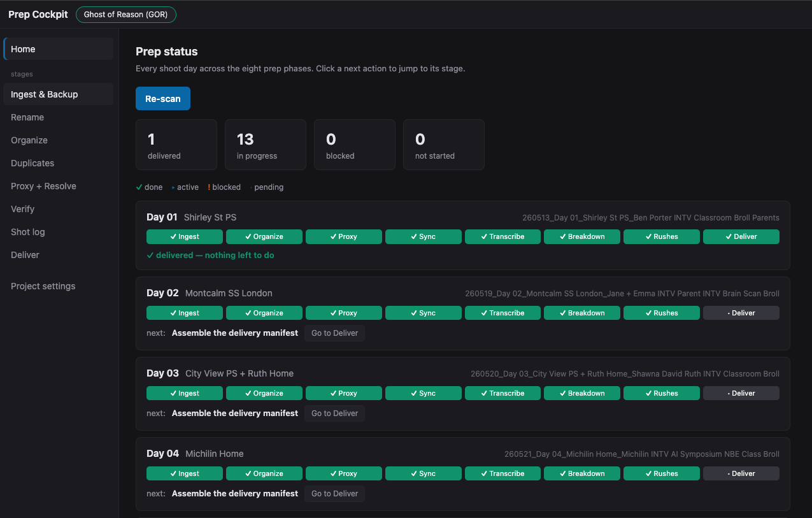Open the Ghost of Reason (GOR) project pill

(x=126, y=15)
